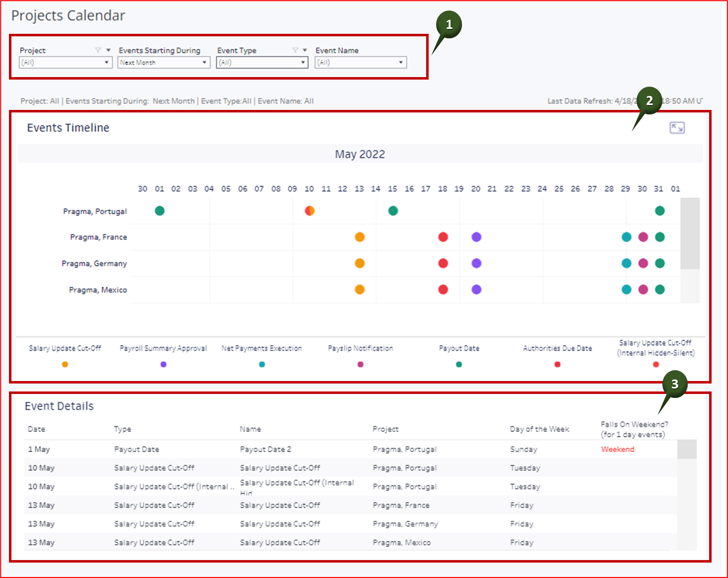
Task: Select the red Authorities Due Date legend marker
Action: [557, 364]
